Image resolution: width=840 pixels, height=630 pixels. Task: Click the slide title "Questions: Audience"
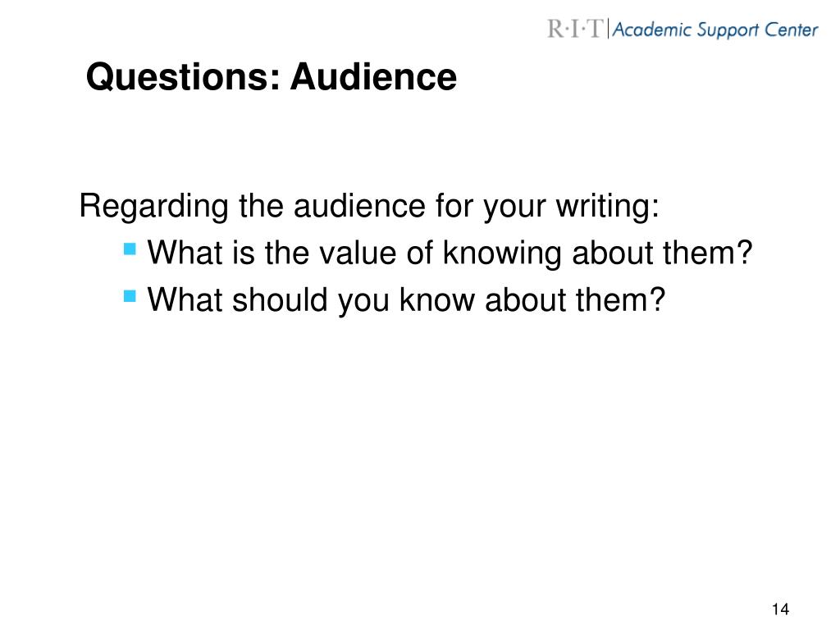[x=271, y=77]
